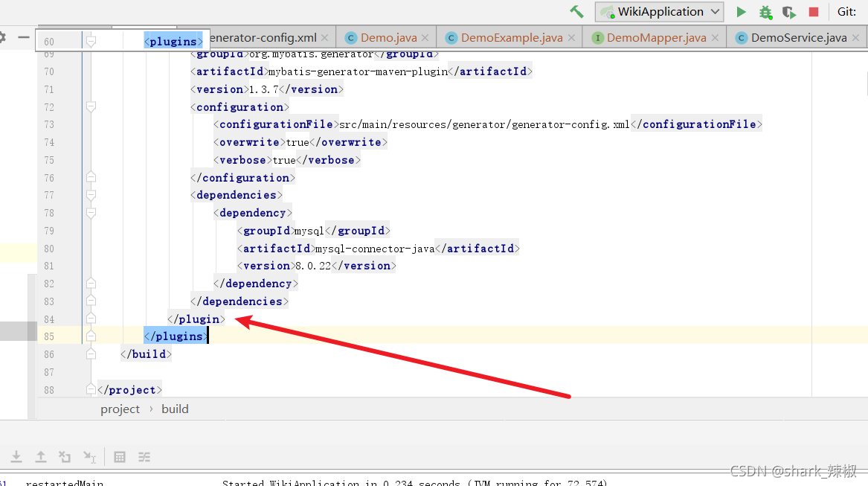This screenshot has height=486, width=868.
Task: Click the Trace Current Stream Chain icon
Action: point(144,457)
